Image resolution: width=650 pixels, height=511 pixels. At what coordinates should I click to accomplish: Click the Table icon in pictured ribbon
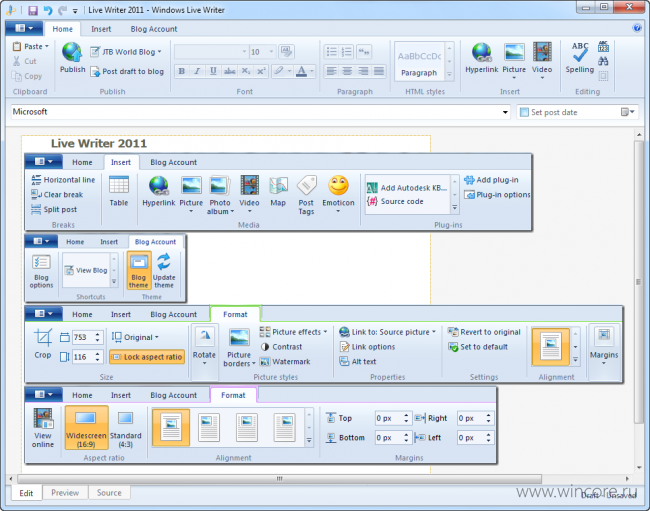(x=119, y=185)
